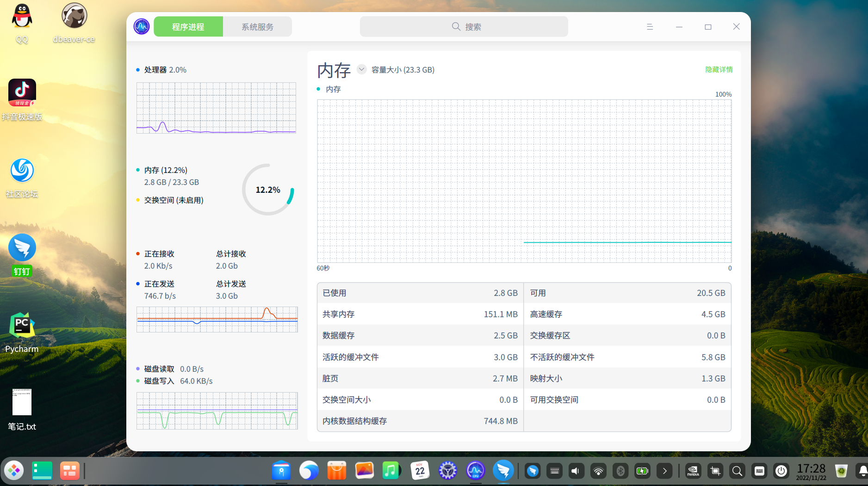Open the music player dock icon
The image size is (868, 486).
coord(392,471)
